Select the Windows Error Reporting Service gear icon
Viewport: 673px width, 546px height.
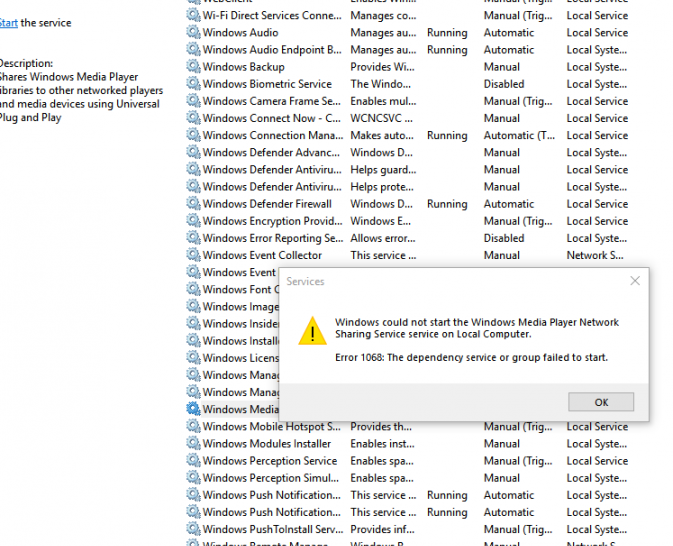tap(193, 238)
